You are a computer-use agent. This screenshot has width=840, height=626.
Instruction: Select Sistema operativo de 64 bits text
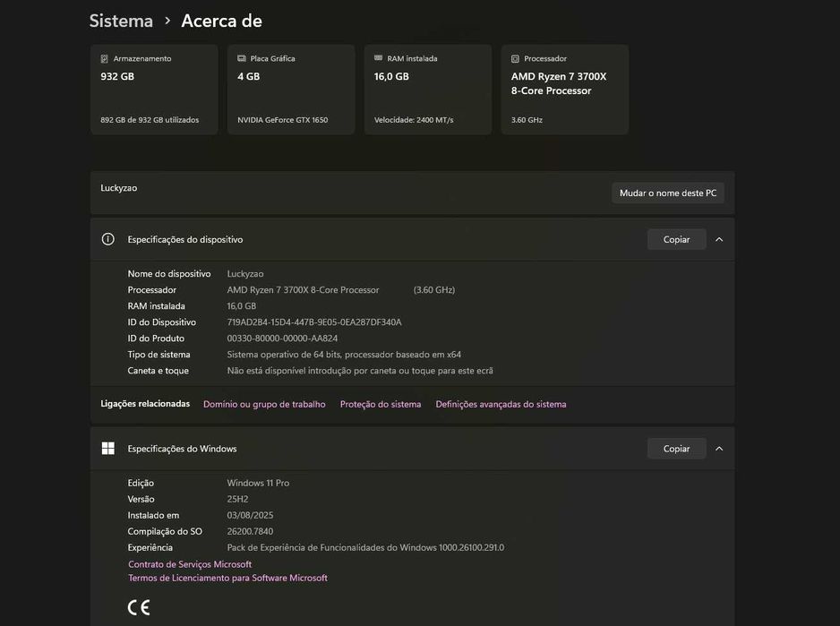click(344, 355)
